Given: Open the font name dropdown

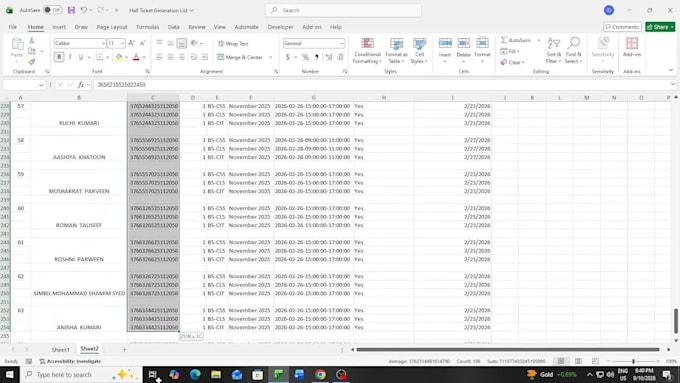Looking at the screenshot, I should (x=103, y=43).
